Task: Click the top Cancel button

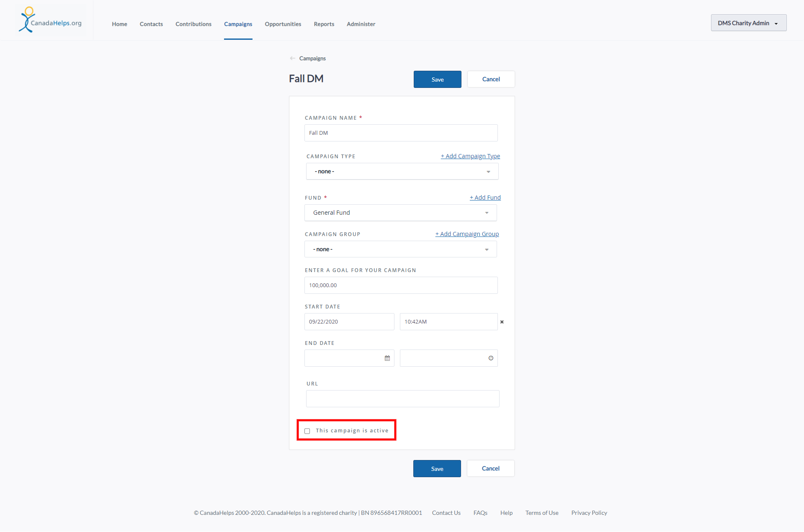Action: tap(491, 79)
